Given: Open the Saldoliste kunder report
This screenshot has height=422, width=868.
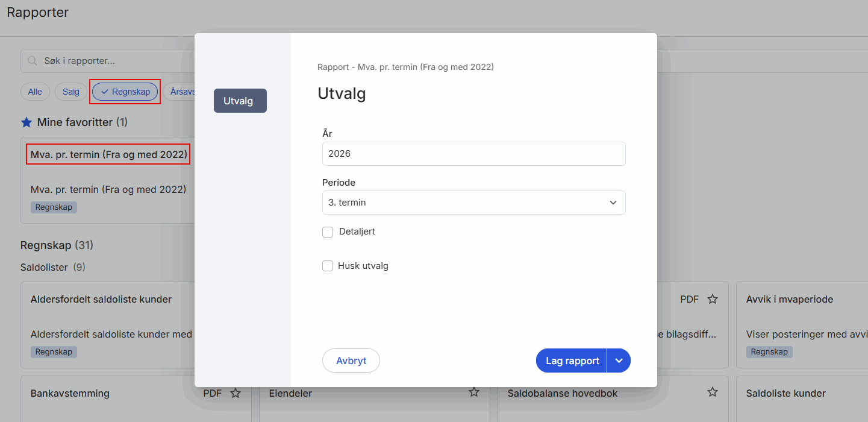Looking at the screenshot, I should (786, 393).
